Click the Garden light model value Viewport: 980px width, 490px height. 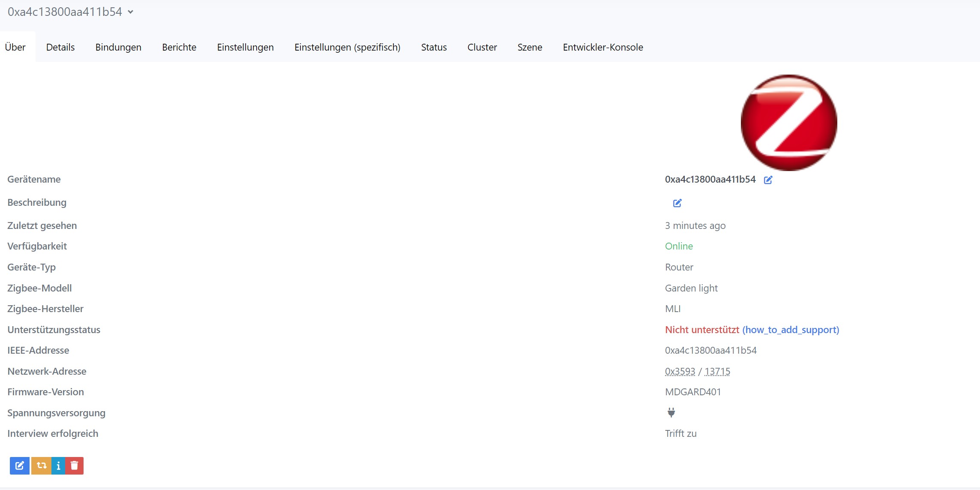pos(691,288)
